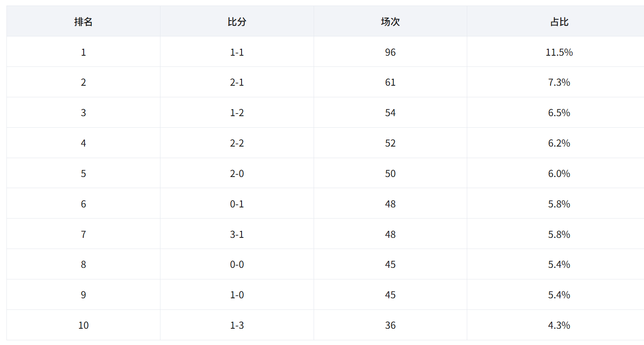Click the 61 matches count cell

(x=390, y=82)
